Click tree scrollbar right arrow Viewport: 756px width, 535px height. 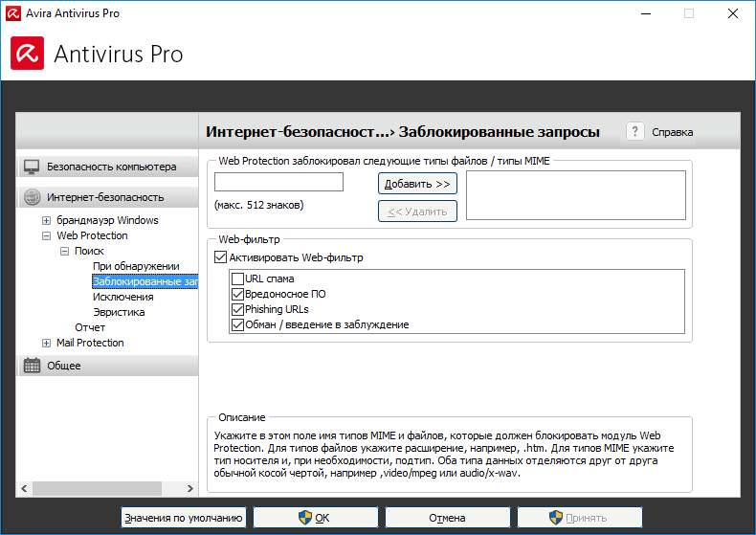190,488
